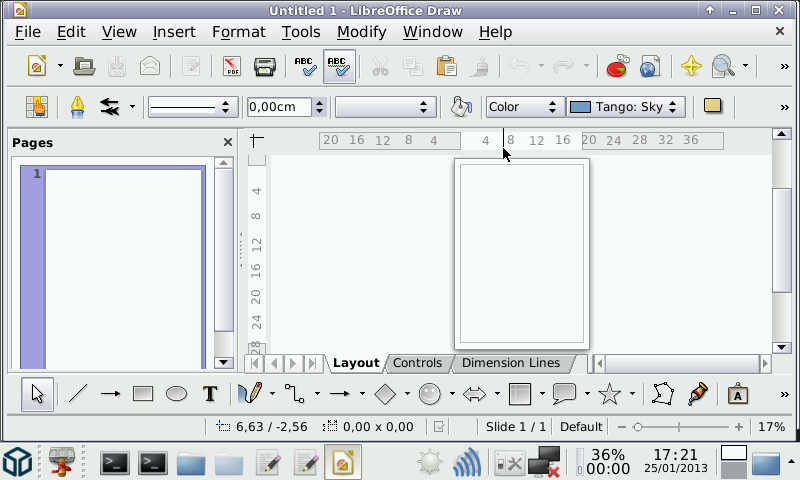The width and height of the screenshot is (800, 480).
Task: Switch to the Dimension Lines tab
Action: [x=510, y=363]
